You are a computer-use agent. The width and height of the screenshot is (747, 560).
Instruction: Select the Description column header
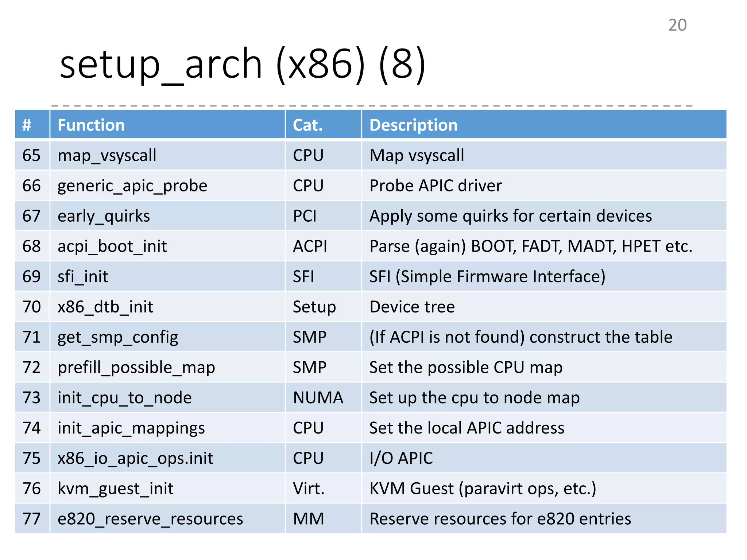coord(413,125)
